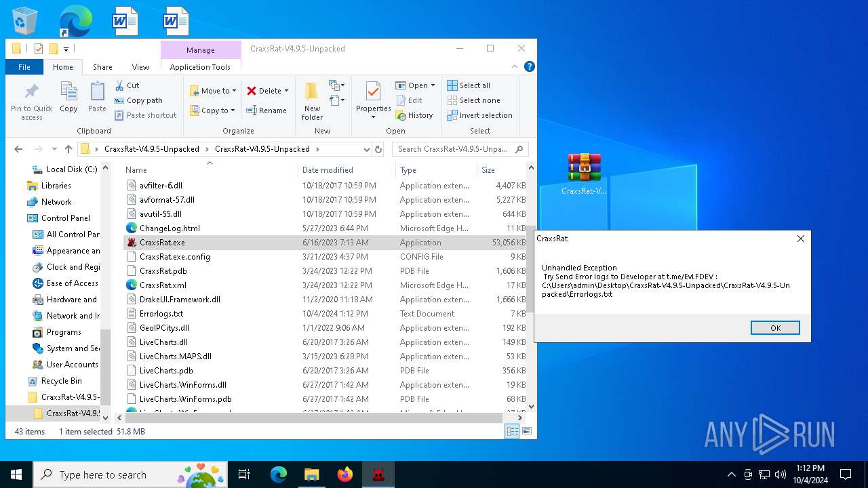Open the Properties button
Screen dimensions: 868x488
coord(374,101)
